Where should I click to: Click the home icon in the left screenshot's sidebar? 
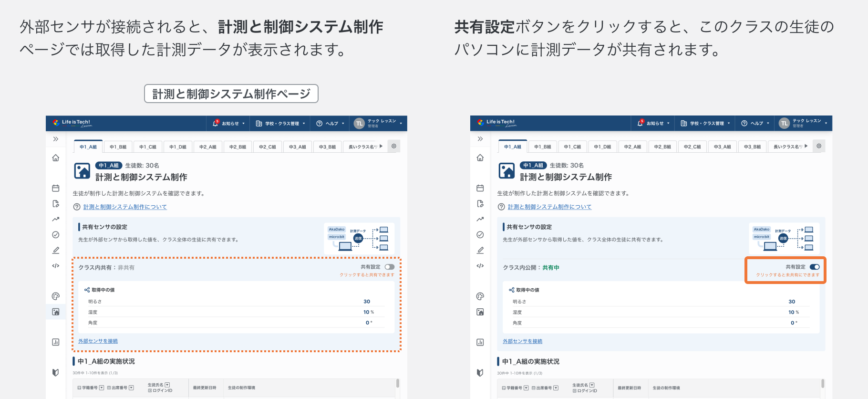pos(56,158)
